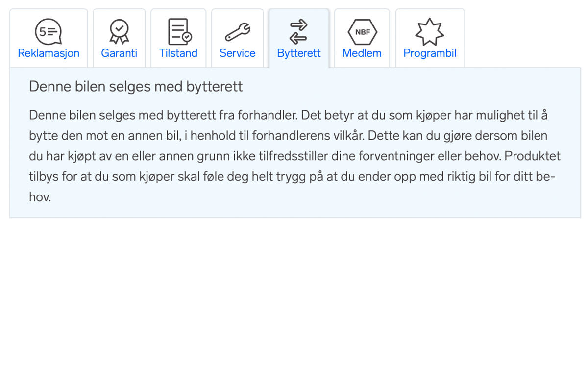588x365 pixels.
Task: Click the document checkmark Tilstand icon
Action: 180,32
